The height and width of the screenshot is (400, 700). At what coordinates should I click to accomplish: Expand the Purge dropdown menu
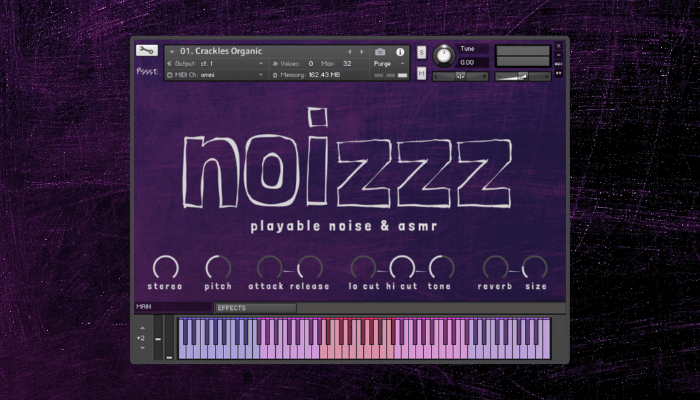point(388,63)
